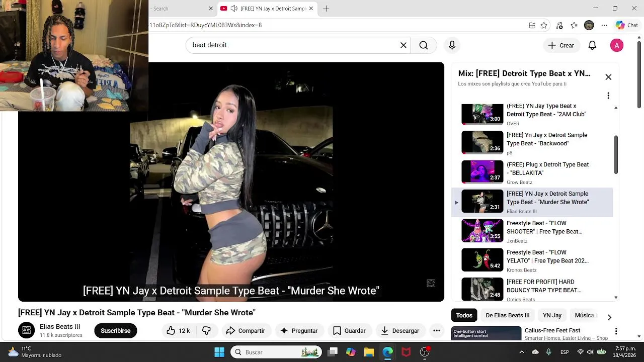Play the "Backwood" beat thumbnail

[482, 142]
